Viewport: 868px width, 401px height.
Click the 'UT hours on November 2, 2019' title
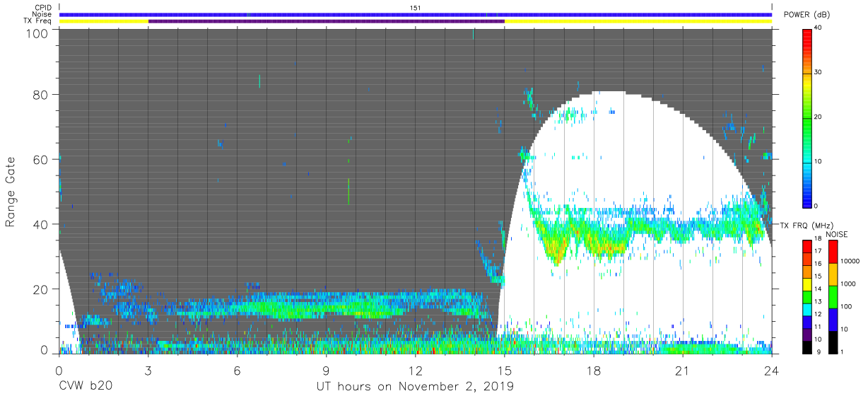414,388
